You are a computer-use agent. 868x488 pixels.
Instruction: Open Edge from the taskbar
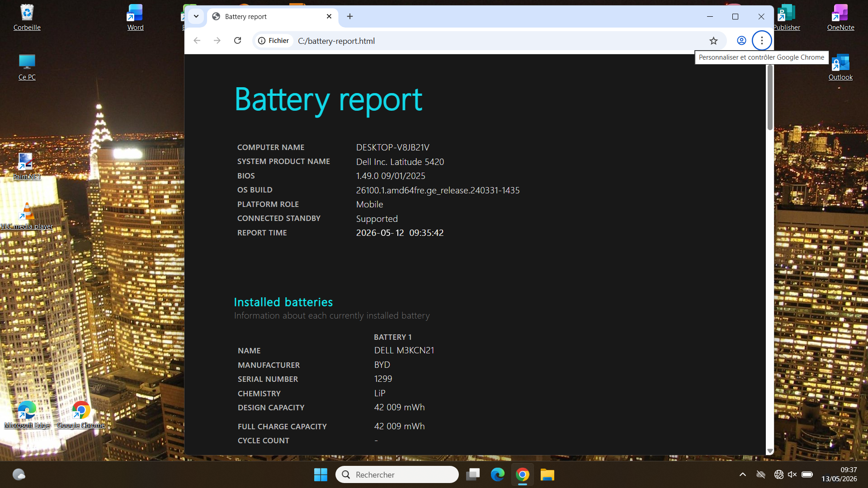tap(498, 474)
